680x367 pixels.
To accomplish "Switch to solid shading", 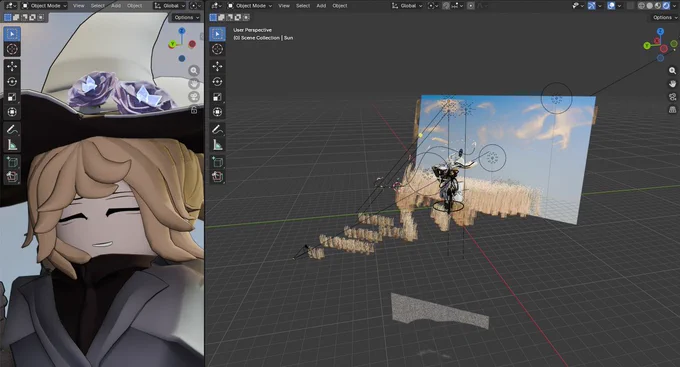I will tap(650, 6).
